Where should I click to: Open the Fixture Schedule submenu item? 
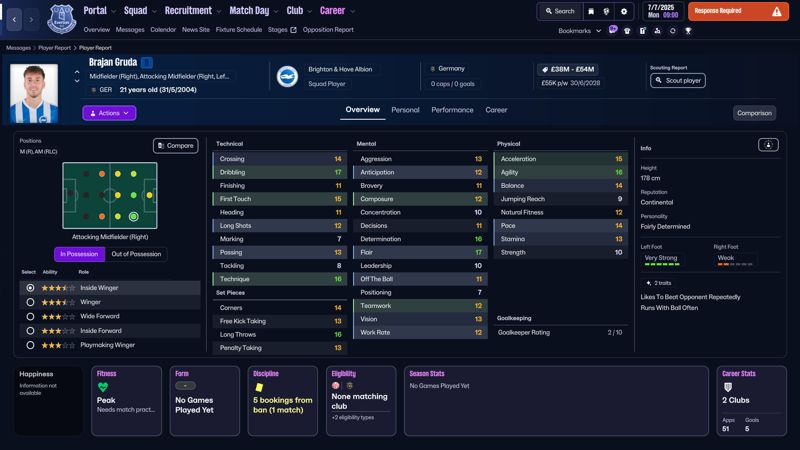(238, 30)
